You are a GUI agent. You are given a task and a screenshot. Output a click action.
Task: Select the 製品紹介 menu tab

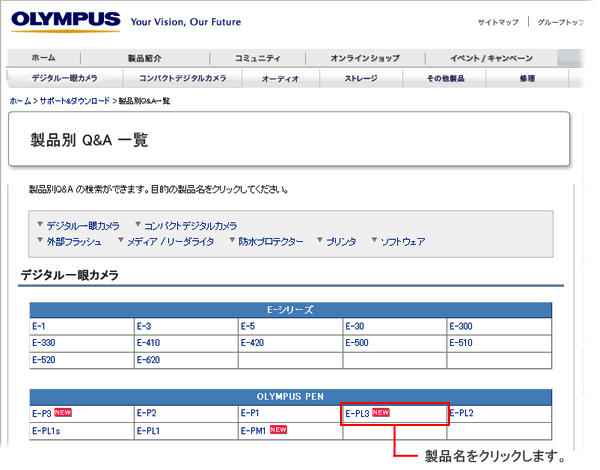coord(145,58)
